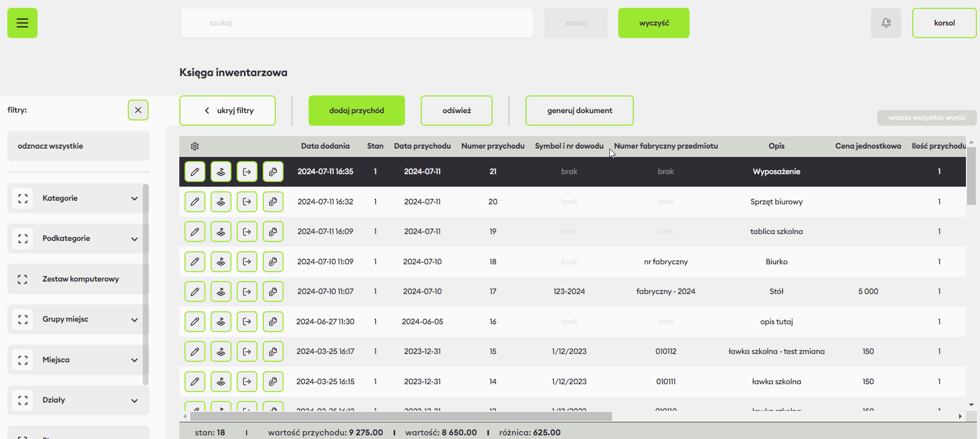Click the generuj dokument button
Screen dimensions: 980x439
coord(580,111)
